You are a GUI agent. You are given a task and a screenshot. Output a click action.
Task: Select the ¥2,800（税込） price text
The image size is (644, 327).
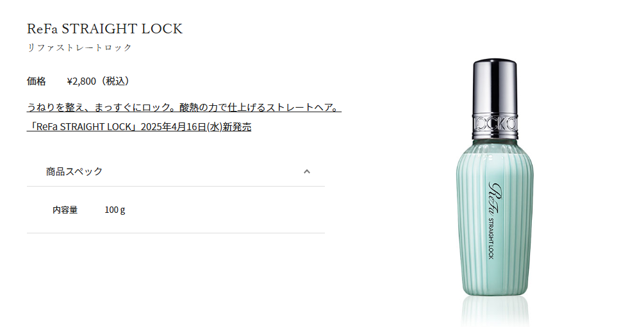click(x=100, y=81)
